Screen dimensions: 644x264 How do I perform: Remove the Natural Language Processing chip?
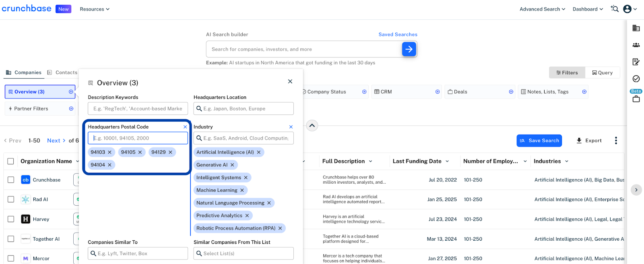(x=269, y=203)
